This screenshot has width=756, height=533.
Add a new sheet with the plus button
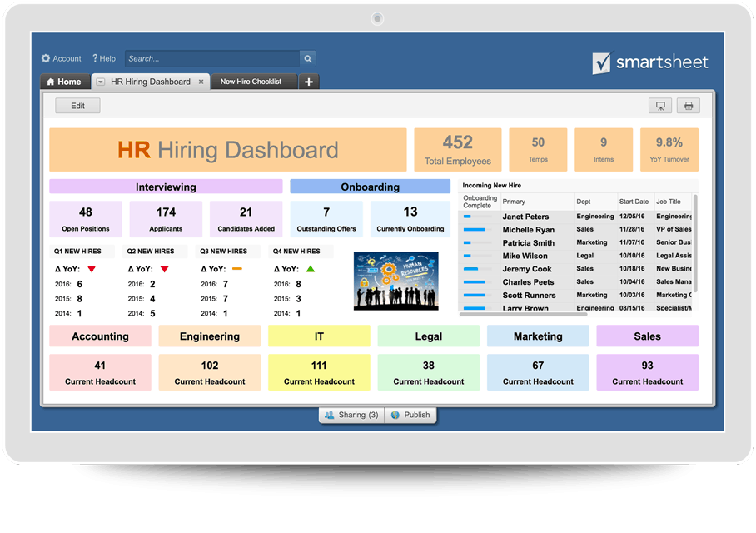[309, 81]
